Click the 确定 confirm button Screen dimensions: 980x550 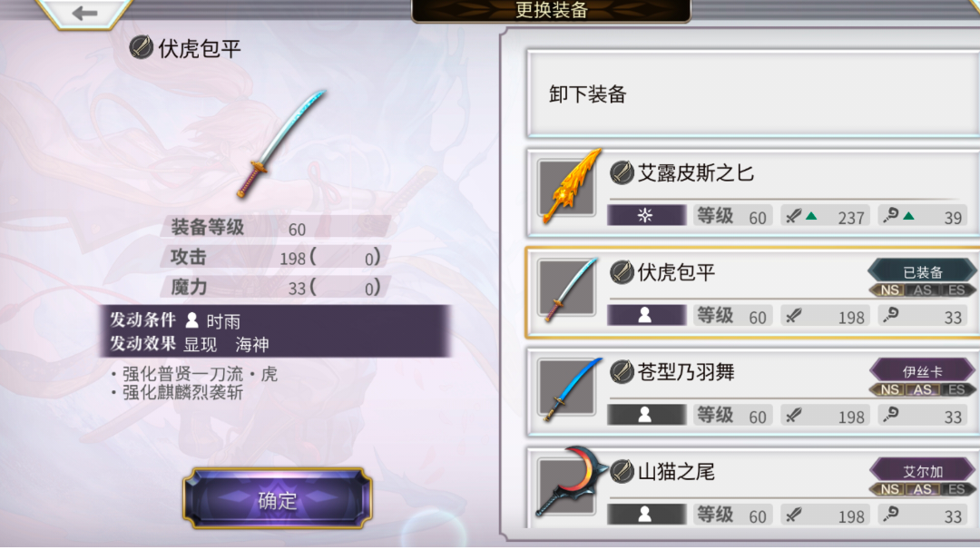tap(278, 499)
